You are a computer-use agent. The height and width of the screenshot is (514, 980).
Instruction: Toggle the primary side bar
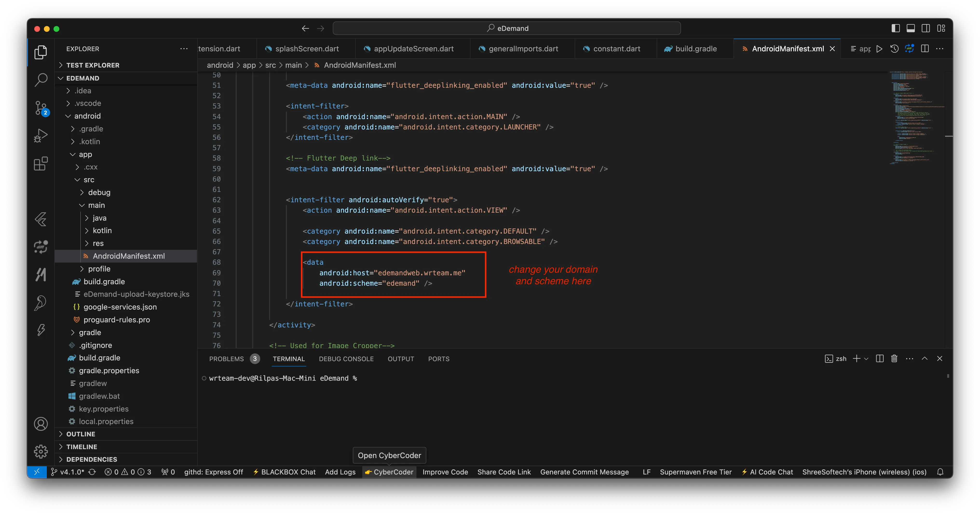tap(896, 28)
